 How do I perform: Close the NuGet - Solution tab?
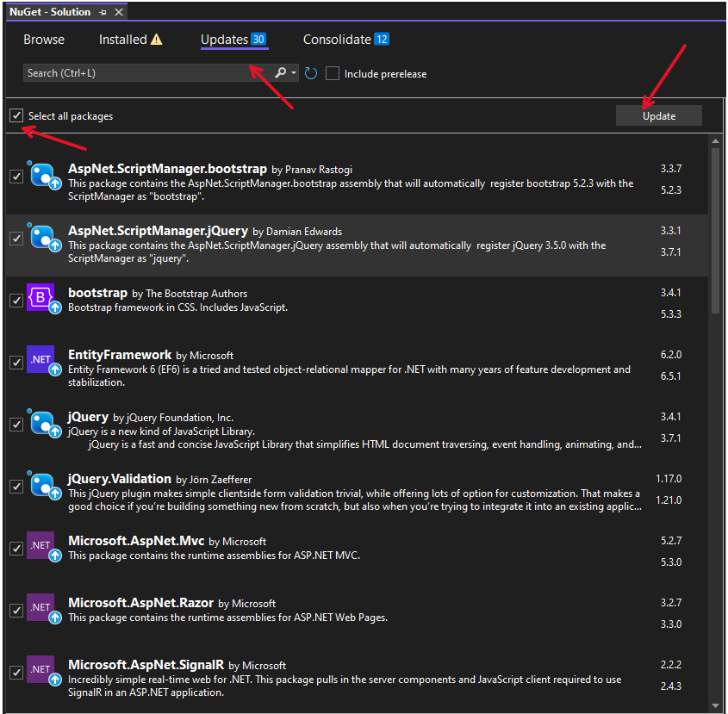click(x=119, y=12)
